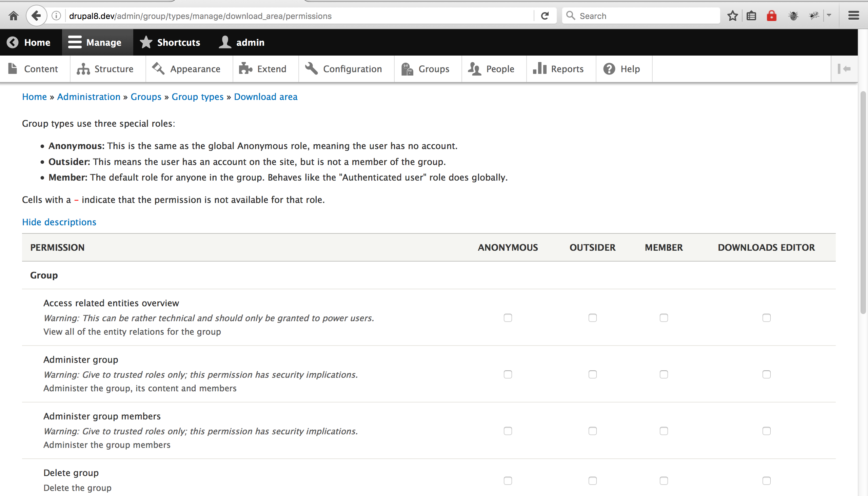Check Outsider for Delete group
This screenshot has width=868, height=496.
coord(593,481)
